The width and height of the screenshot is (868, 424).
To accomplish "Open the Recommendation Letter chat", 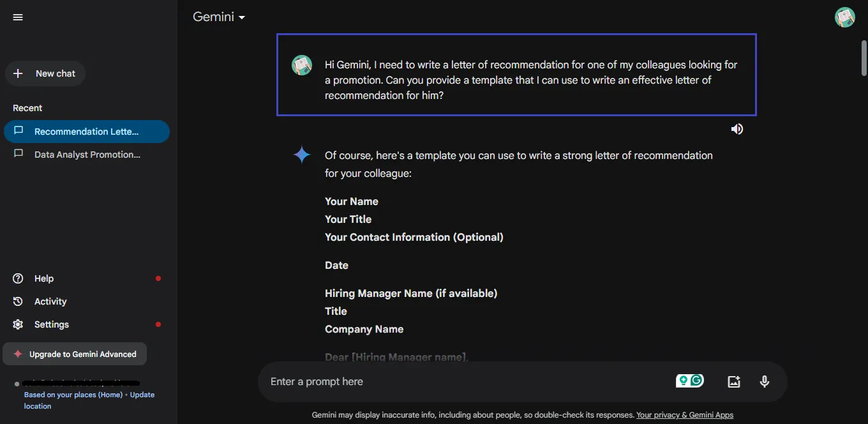I will (x=87, y=131).
